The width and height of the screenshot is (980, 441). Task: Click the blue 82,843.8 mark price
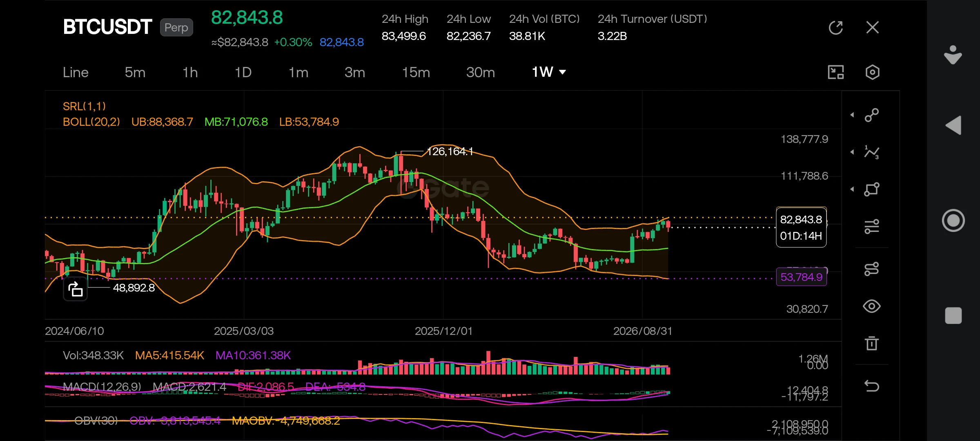click(x=341, y=42)
